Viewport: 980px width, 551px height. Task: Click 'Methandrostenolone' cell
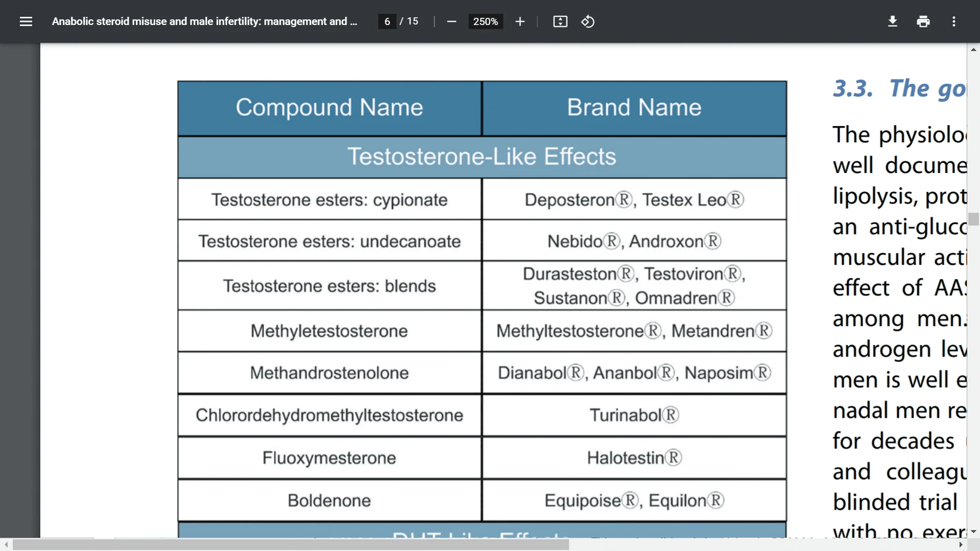point(329,373)
